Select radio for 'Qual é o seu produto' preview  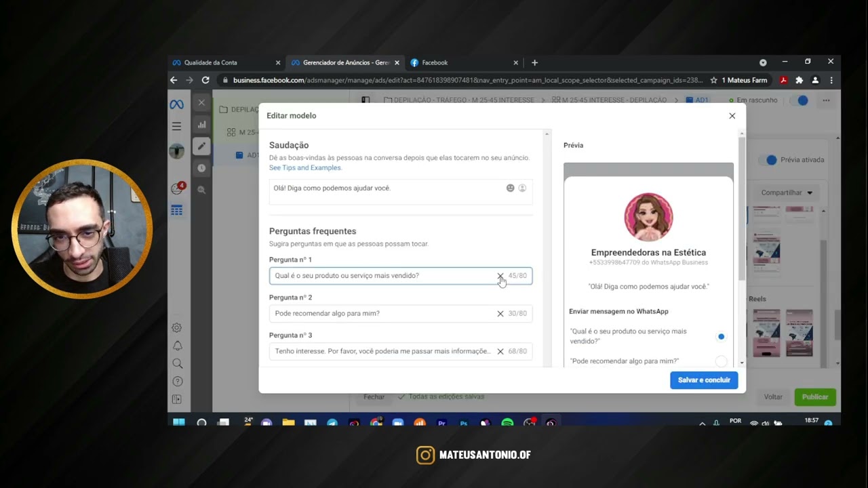point(721,336)
